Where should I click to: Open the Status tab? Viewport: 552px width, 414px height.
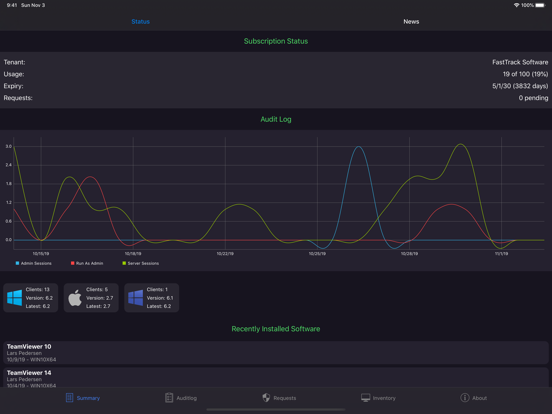pyautogui.click(x=140, y=21)
